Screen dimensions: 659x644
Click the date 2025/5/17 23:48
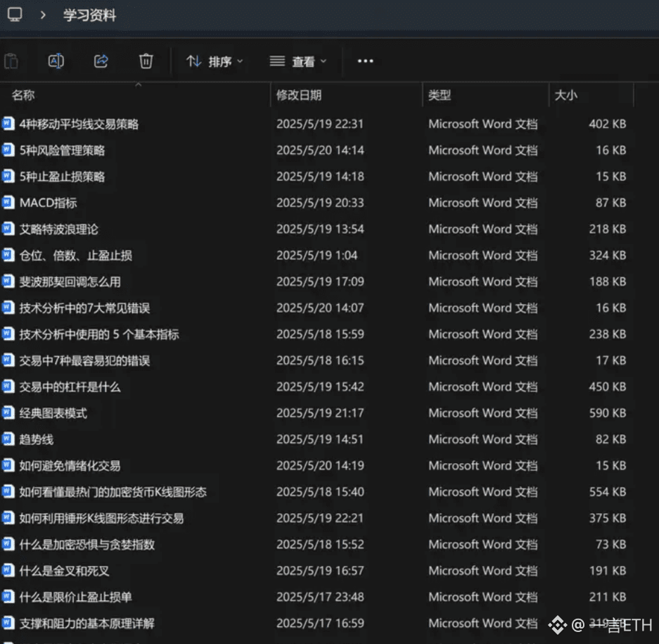320,598
